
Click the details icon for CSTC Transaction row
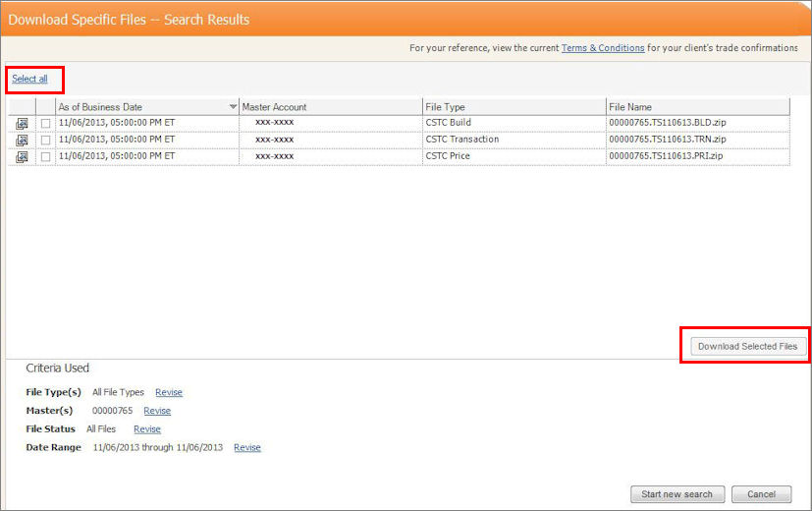22,140
